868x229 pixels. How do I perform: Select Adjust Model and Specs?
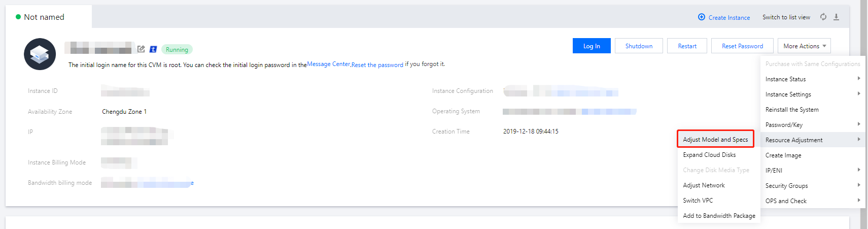(x=715, y=140)
